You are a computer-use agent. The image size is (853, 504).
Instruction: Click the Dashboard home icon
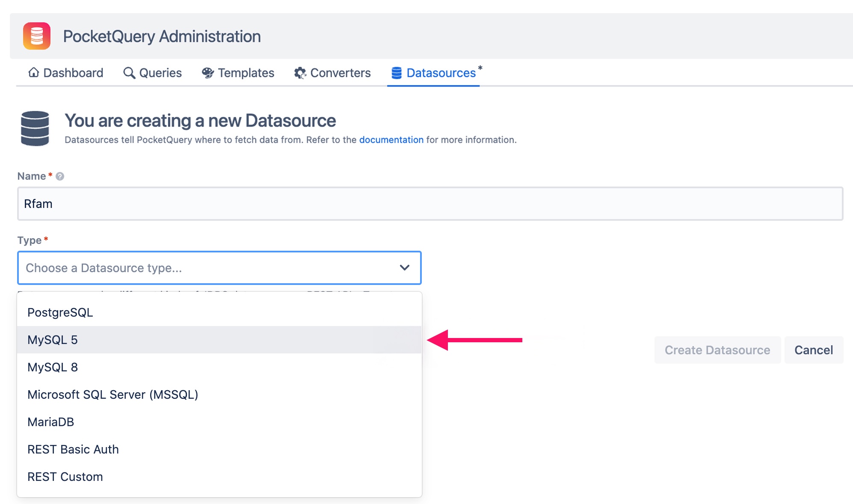pyautogui.click(x=33, y=72)
